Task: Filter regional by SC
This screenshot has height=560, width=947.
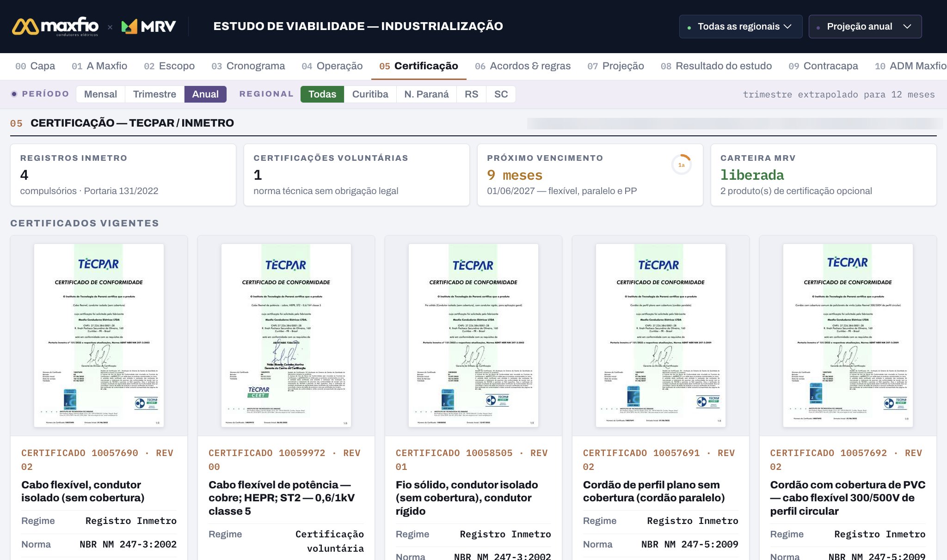Action: (501, 94)
